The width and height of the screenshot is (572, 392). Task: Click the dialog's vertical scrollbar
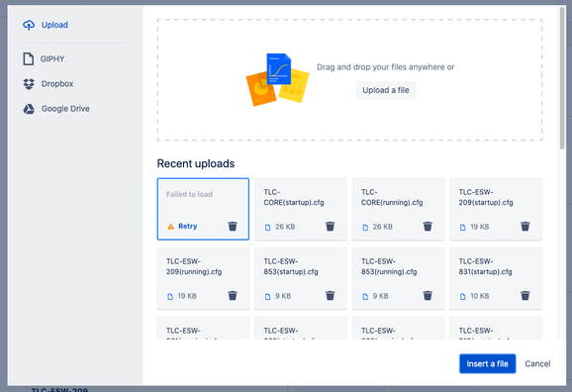tap(562, 78)
